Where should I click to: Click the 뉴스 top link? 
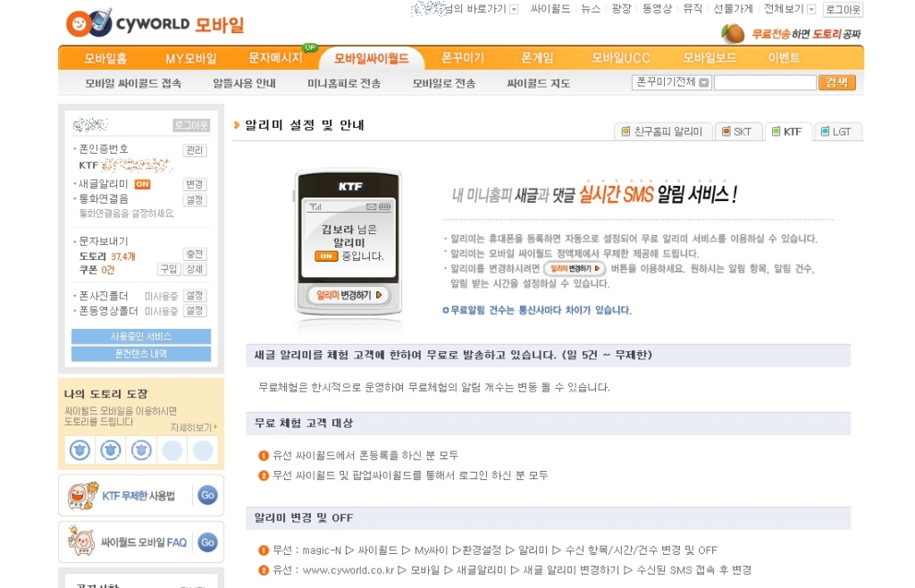pos(591,9)
